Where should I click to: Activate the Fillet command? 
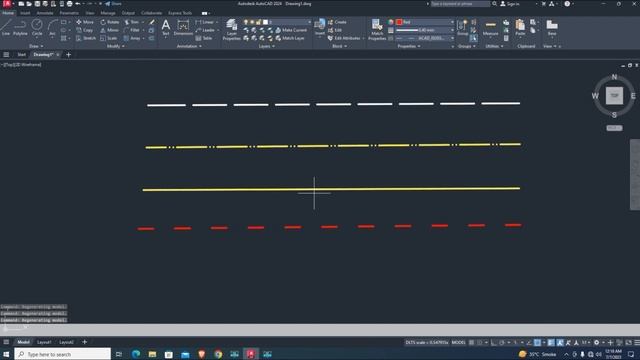132,30
